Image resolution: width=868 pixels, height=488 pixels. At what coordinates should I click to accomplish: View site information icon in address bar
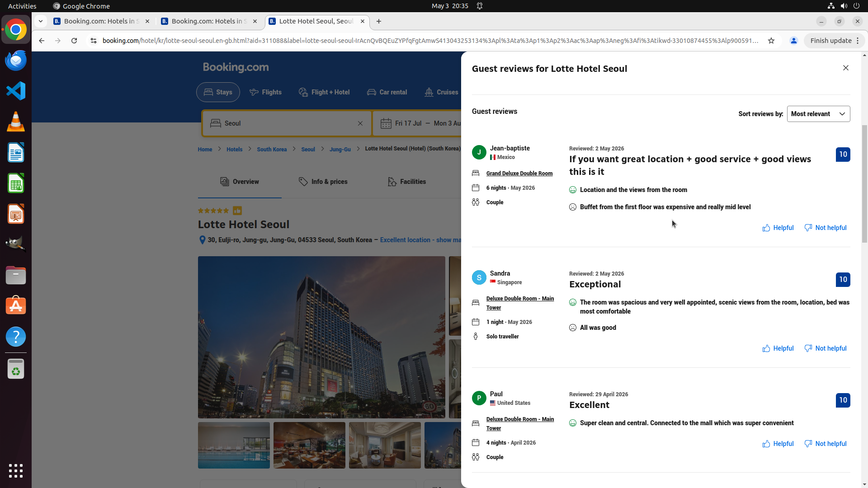(93, 41)
